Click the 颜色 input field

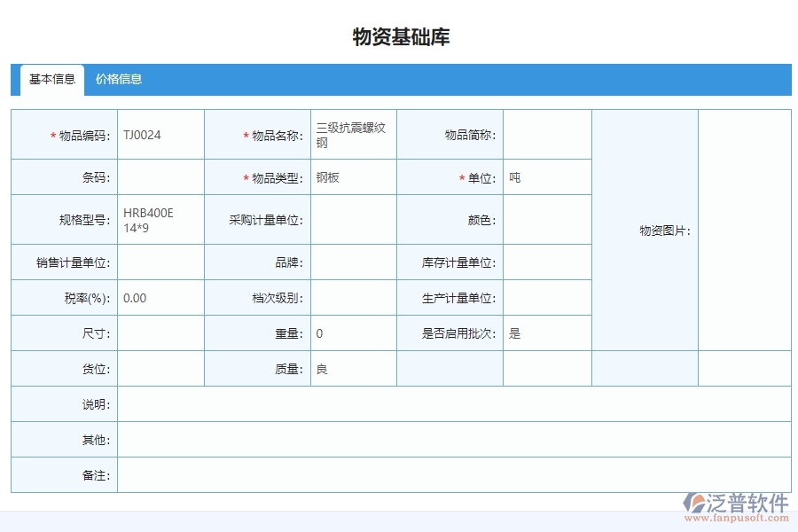[547, 220]
